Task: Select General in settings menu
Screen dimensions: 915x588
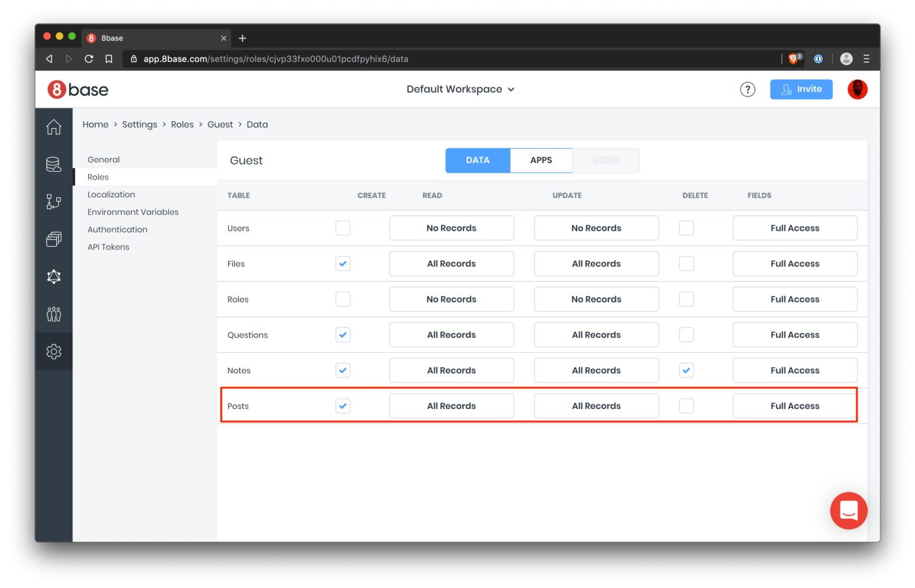Action: (104, 159)
